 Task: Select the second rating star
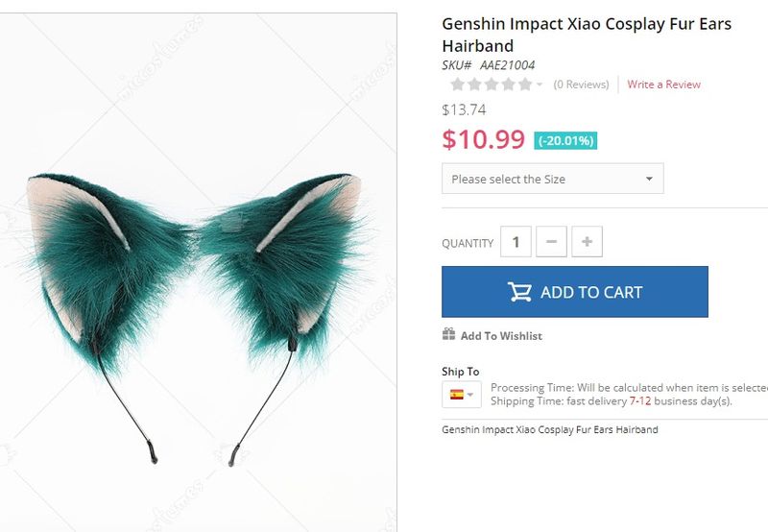(474, 85)
